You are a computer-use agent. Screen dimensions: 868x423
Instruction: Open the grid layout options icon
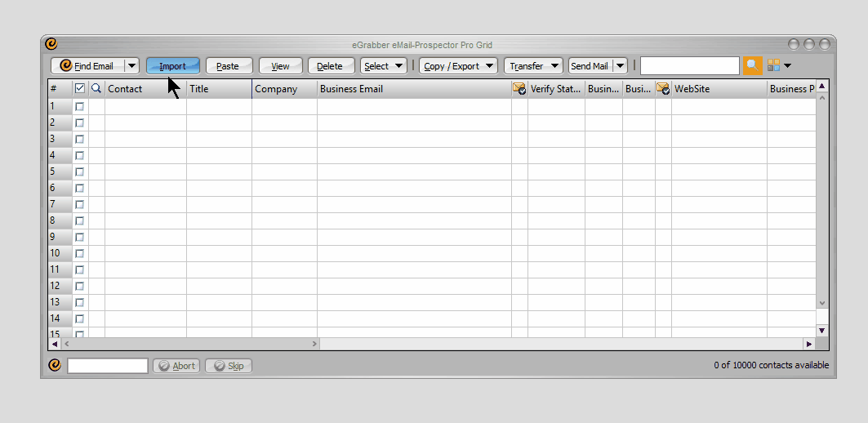773,66
